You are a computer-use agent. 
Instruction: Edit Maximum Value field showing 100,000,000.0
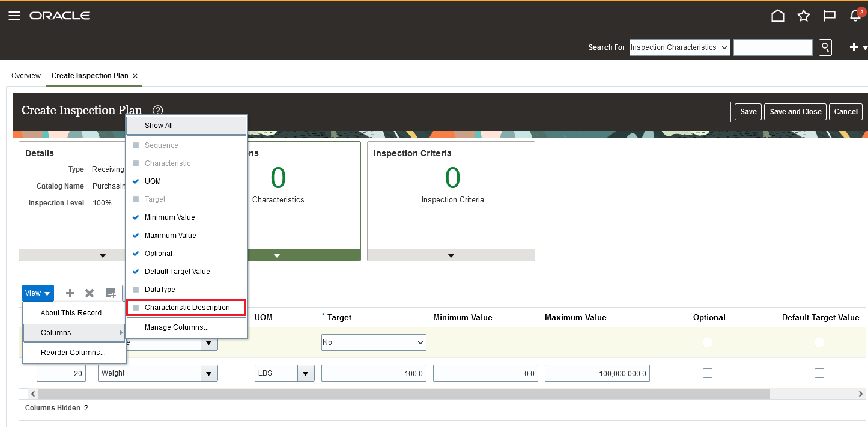tap(597, 373)
